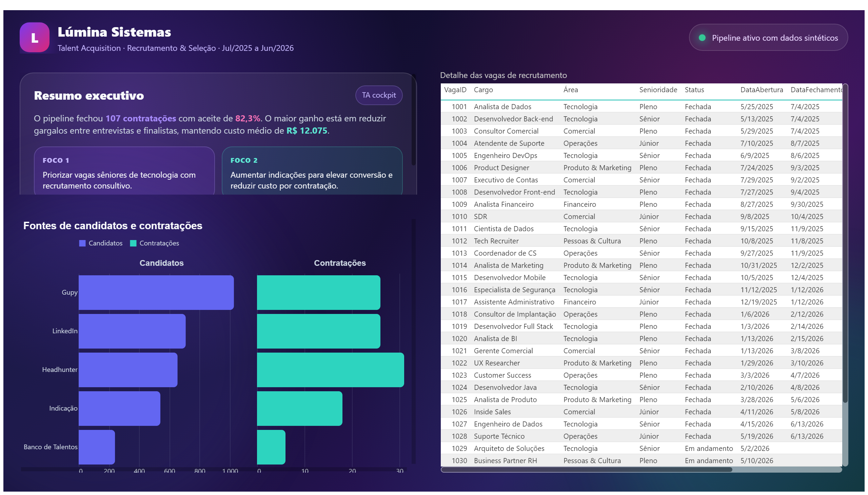The image size is (868, 495).
Task: Select the Banco de Talentos candidatos bar
Action: [97, 447]
